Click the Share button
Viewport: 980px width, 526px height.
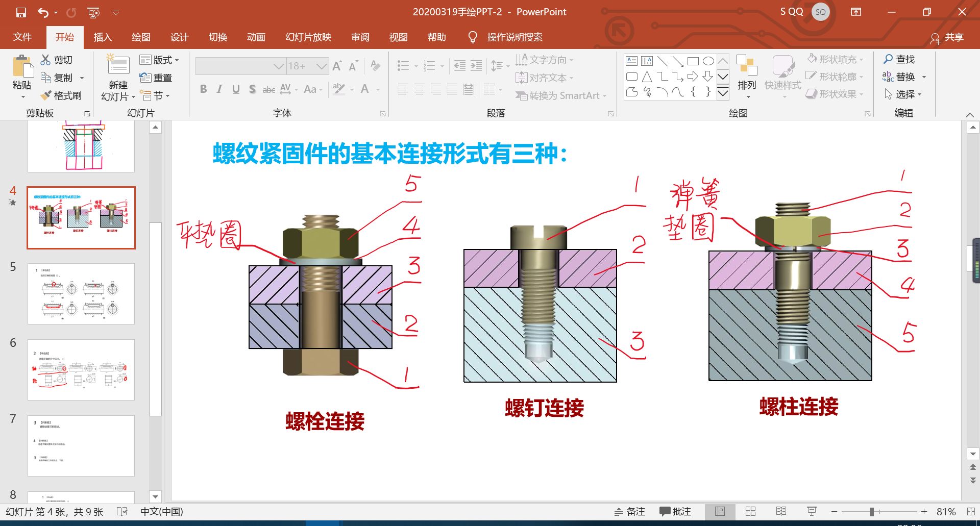coord(947,37)
